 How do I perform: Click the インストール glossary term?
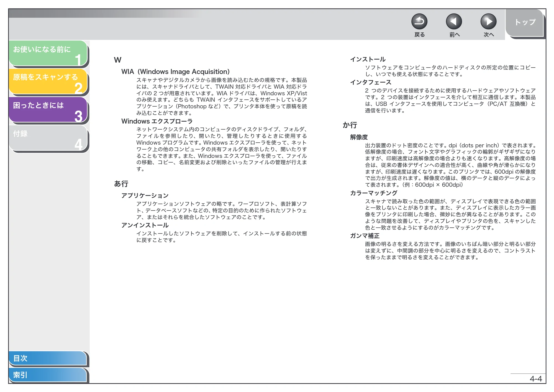[368, 59]
